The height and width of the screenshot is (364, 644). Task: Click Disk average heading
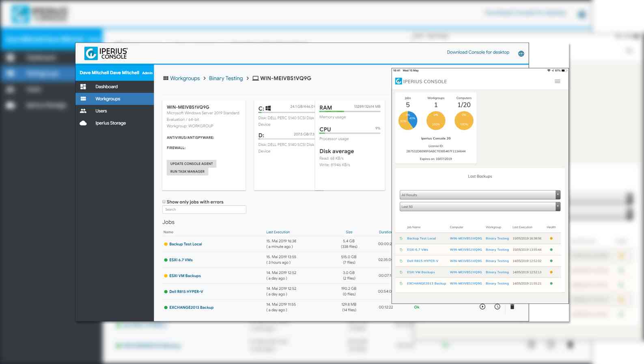click(336, 151)
